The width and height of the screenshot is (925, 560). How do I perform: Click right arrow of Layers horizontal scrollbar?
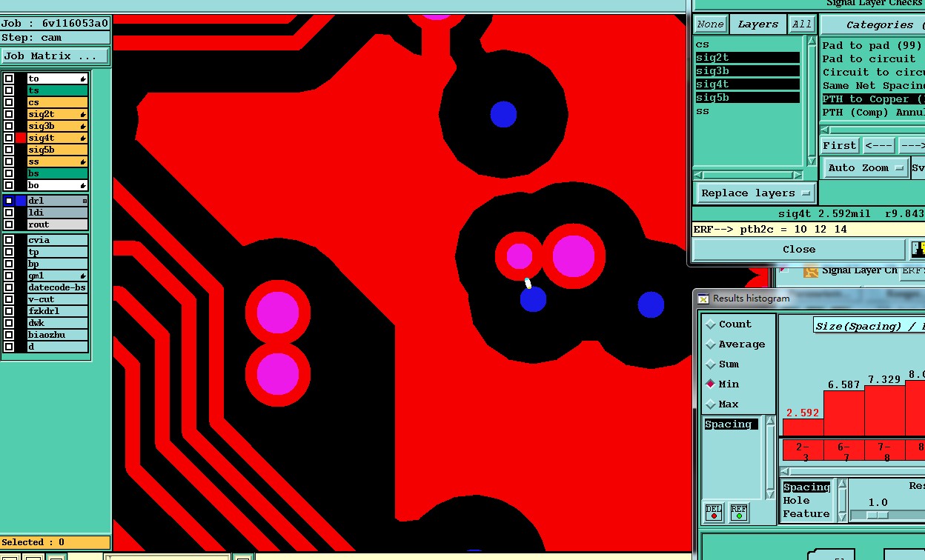tap(798, 175)
